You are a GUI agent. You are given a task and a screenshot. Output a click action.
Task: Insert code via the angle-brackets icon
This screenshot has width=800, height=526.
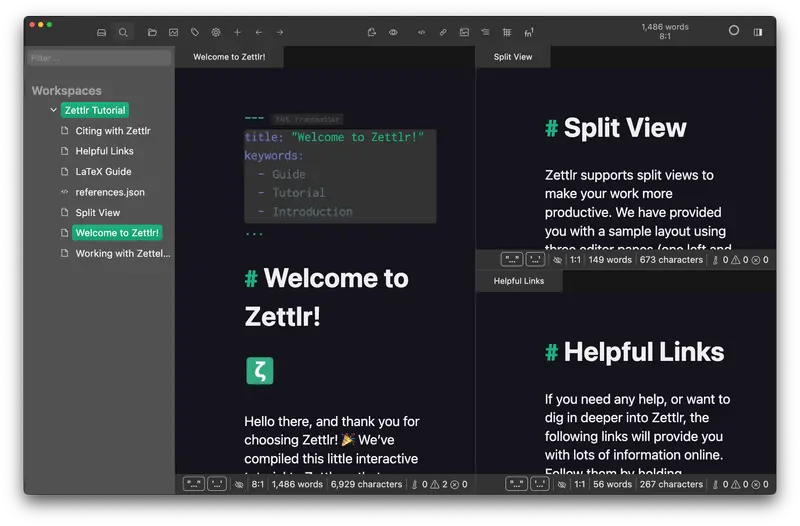[421, 32]
